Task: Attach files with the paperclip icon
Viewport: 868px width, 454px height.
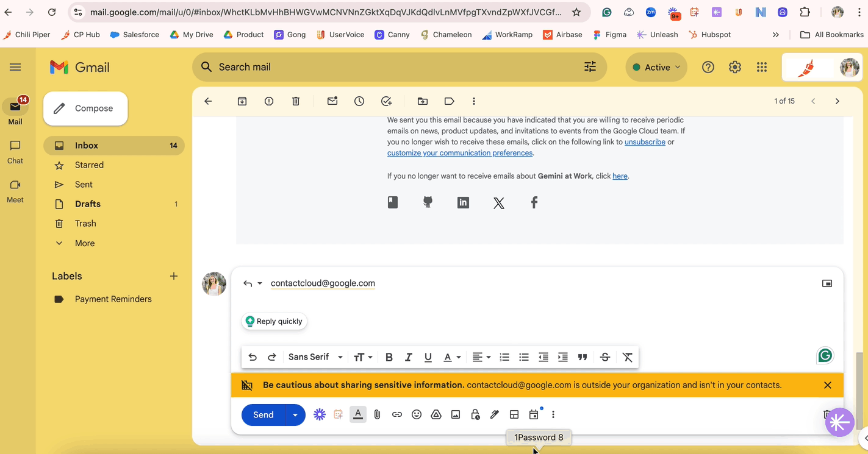Action: coord(378,414)
